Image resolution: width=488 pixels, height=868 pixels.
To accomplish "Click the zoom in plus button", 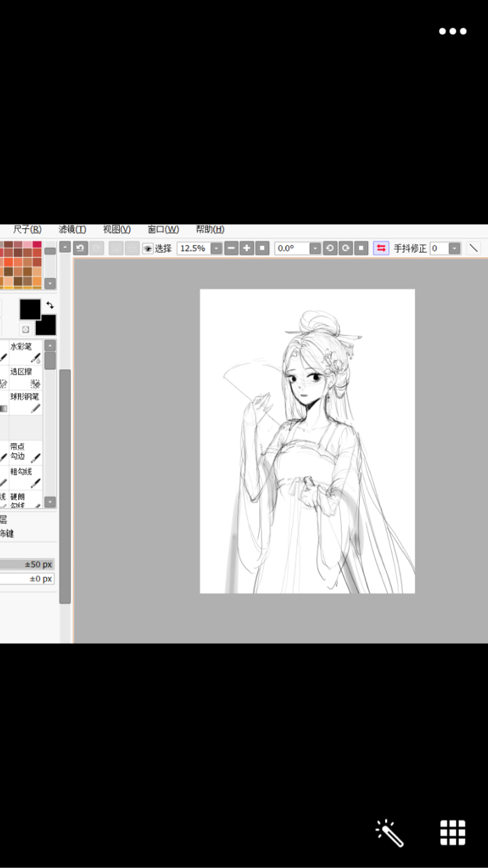I will point(247,248).
